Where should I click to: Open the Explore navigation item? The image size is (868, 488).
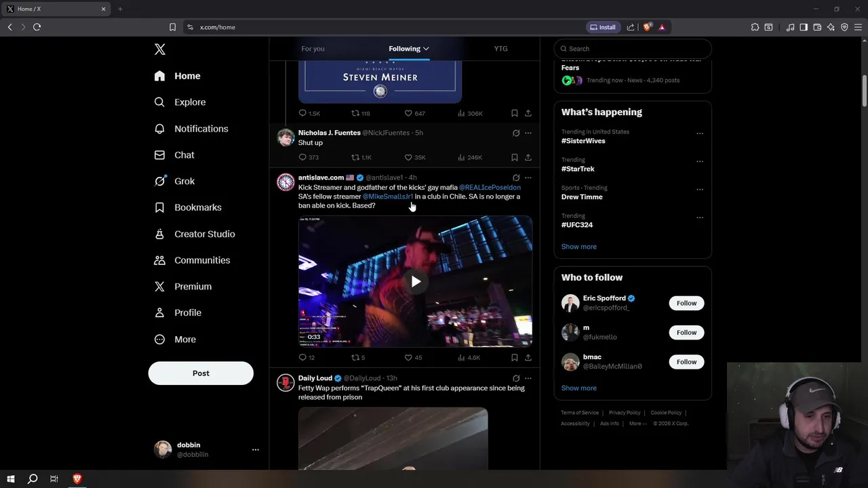pos(180,102)
